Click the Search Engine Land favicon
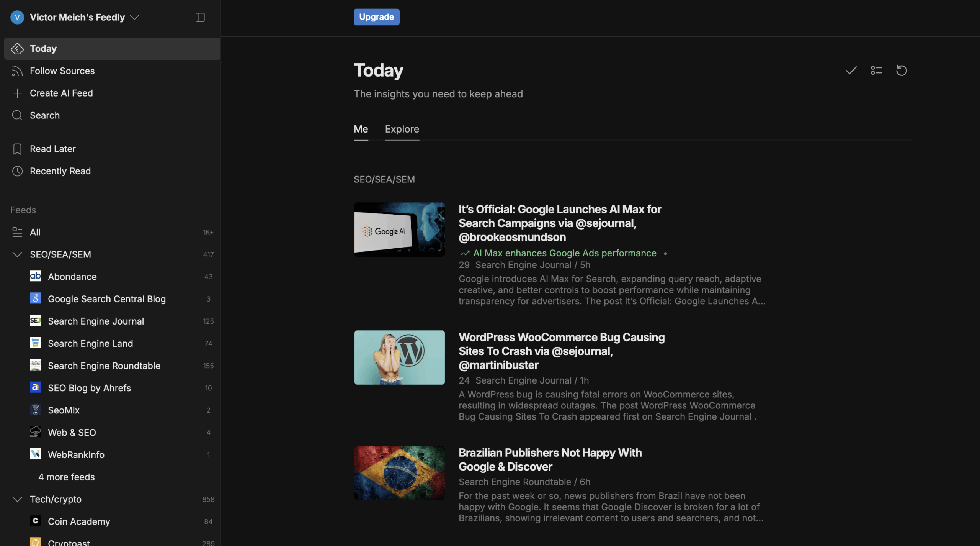980x546 pixels. coord(36,343)
